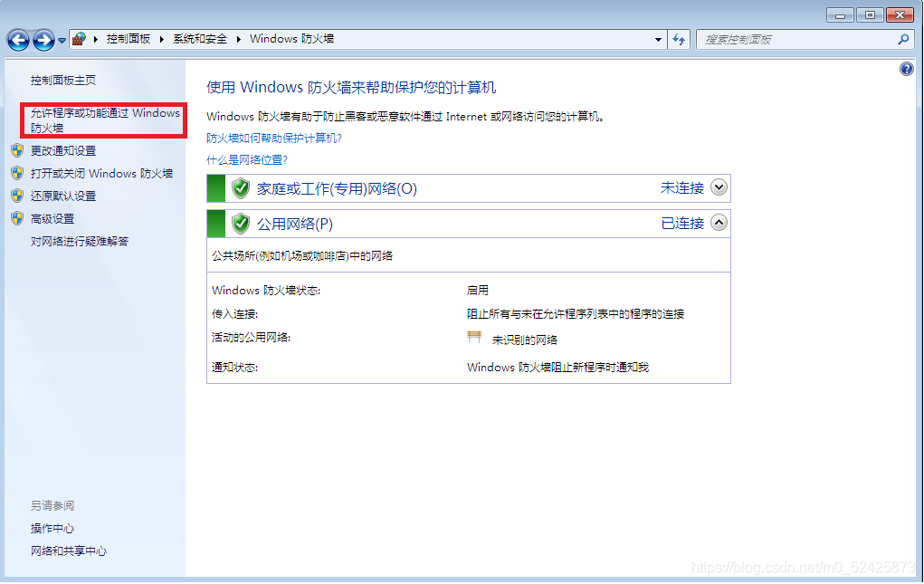Click the magnifier search icon
Image resolution: width=924 pixels, height=584 pixels.
pos(903,40)
